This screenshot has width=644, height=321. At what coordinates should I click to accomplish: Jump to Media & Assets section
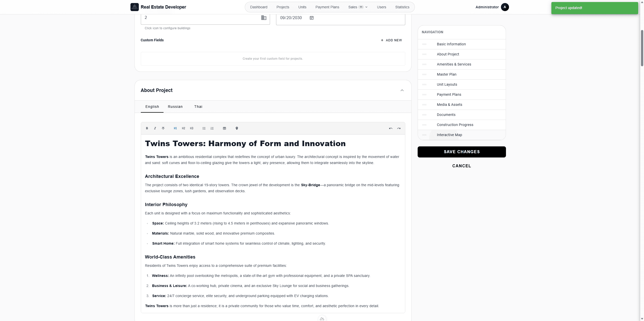(462, 105)
